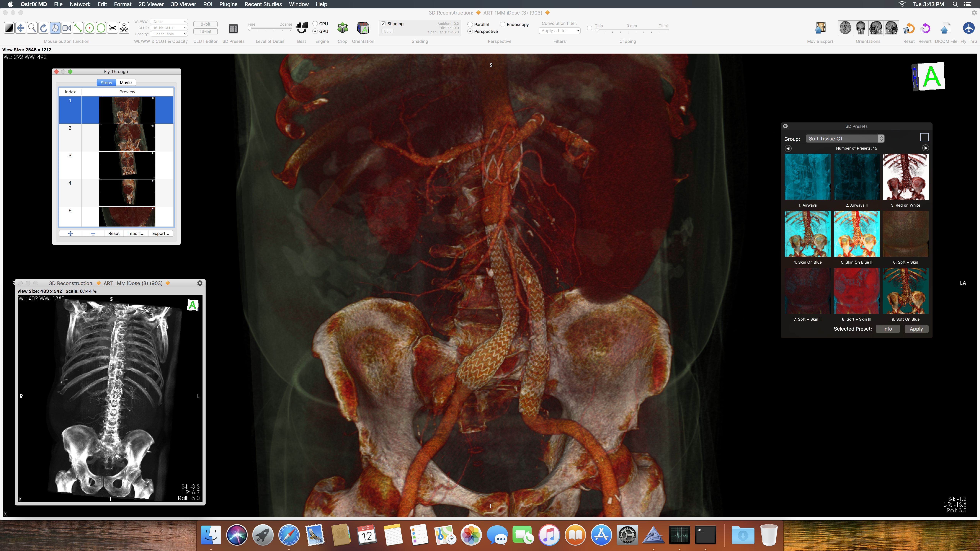Select the skull bone removal tool
The width and height of the screenshot is (980, 551).
click(x=124, y=28)
